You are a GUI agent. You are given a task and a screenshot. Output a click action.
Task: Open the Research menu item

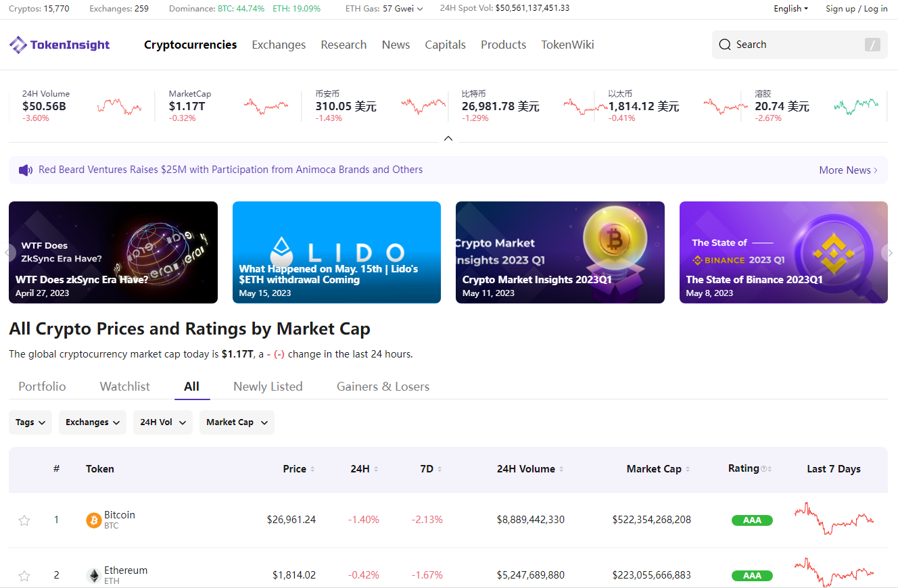pos(344,45)
